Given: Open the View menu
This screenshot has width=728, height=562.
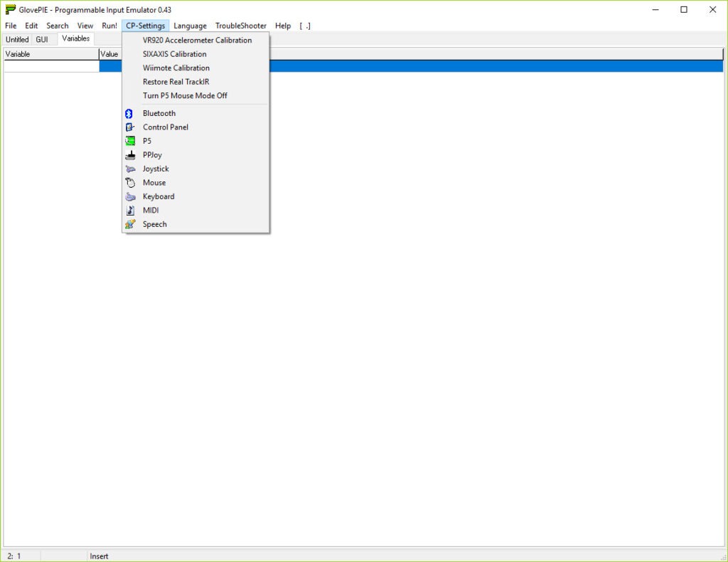Looking at the screenshot, I should 85,26.
